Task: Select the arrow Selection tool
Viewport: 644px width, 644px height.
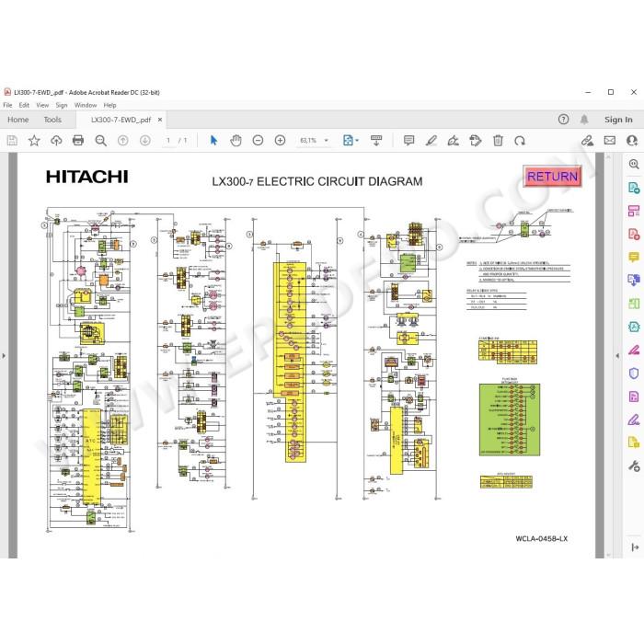Action: tap(213, 141)
